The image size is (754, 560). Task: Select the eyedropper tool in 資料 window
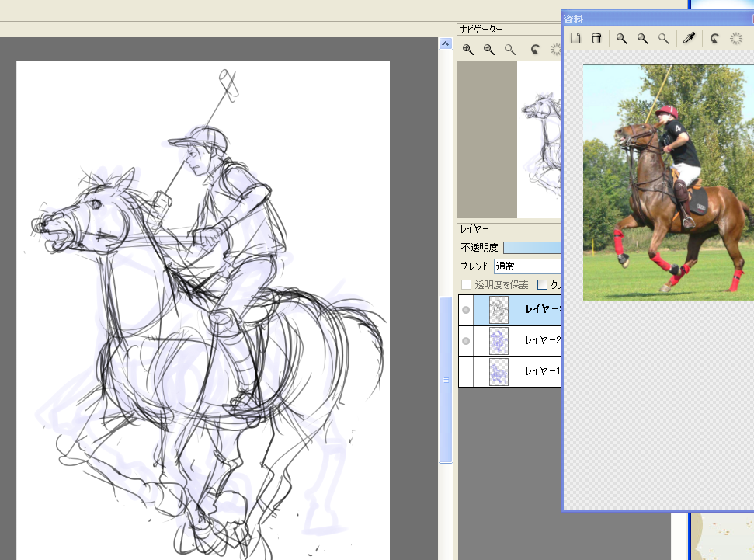click(689, 38)
